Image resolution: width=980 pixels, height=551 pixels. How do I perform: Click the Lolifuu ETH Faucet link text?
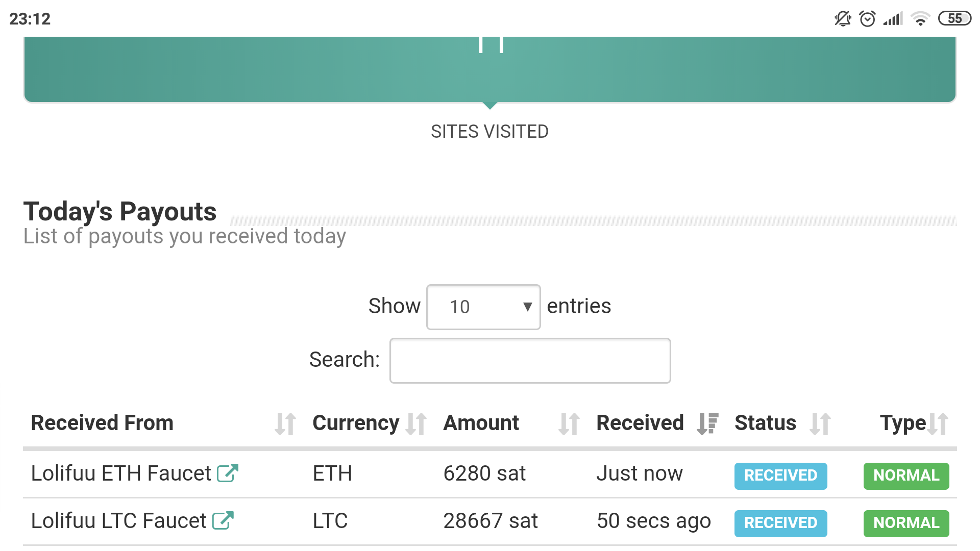click(121, 473)
